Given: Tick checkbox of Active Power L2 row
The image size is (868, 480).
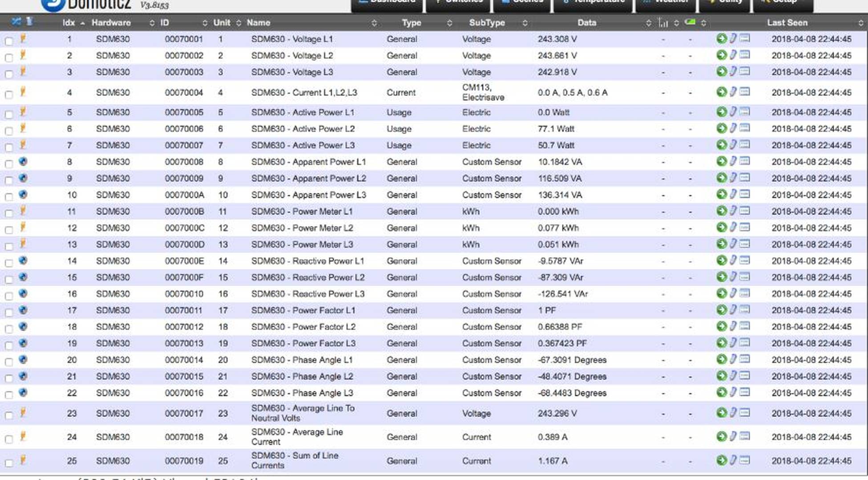Looking at the screenshot, I should click(x=9, y=131).
